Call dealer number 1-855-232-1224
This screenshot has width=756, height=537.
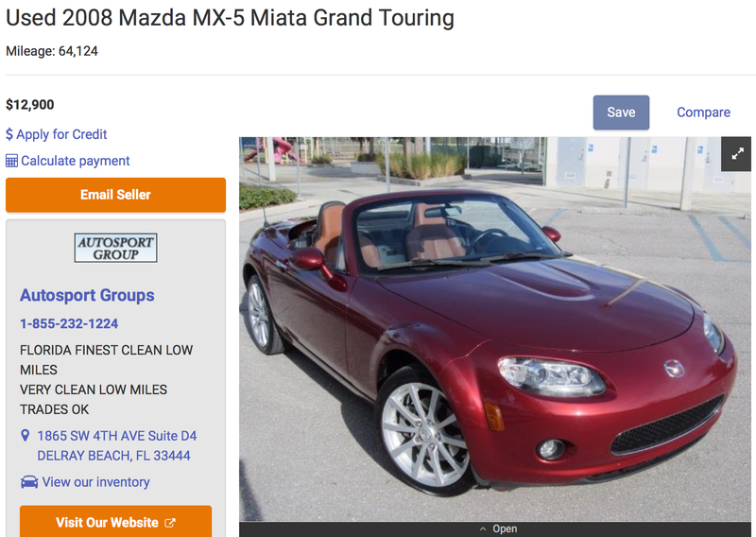click(69, 323)
